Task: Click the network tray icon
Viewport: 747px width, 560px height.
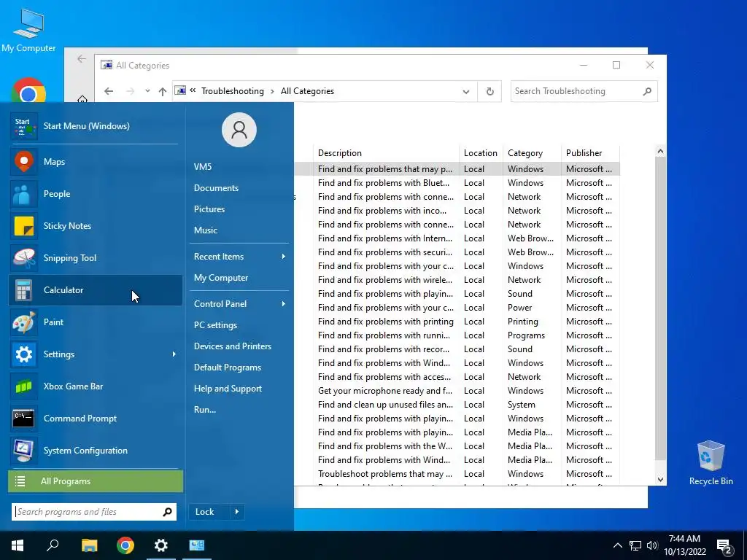Action: coord(635,545)
